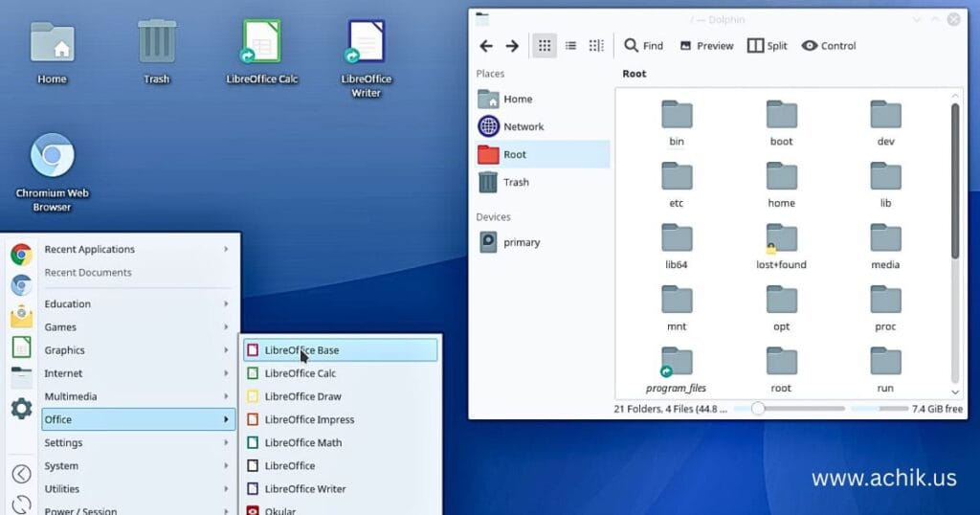Select the boot folder

coord(781,123)
